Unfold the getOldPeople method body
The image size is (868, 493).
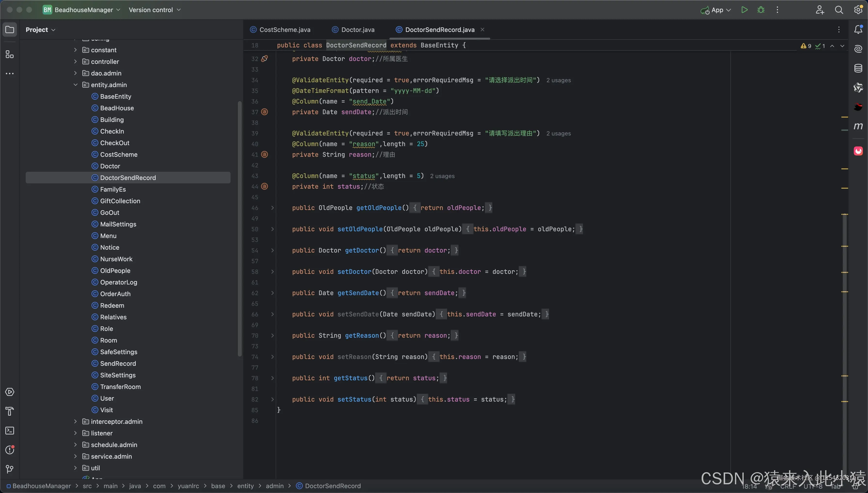(x=272, y=208)
